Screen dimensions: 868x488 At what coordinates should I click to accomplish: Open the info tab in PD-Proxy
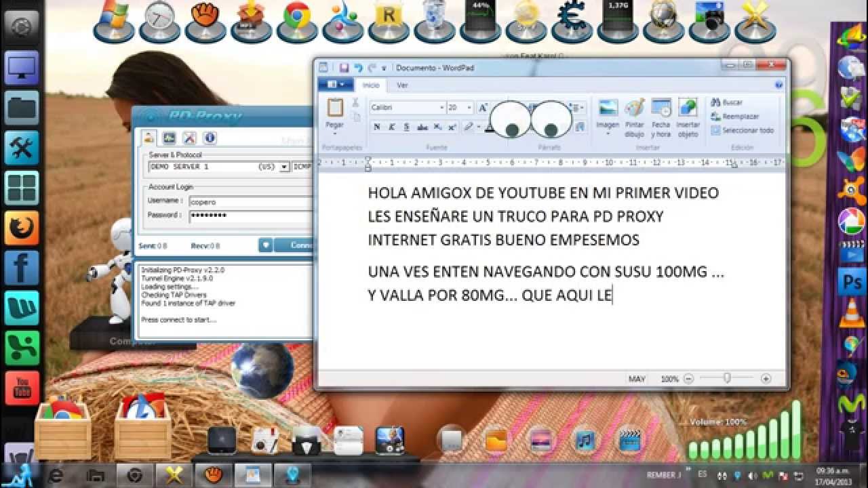[210, 138]
